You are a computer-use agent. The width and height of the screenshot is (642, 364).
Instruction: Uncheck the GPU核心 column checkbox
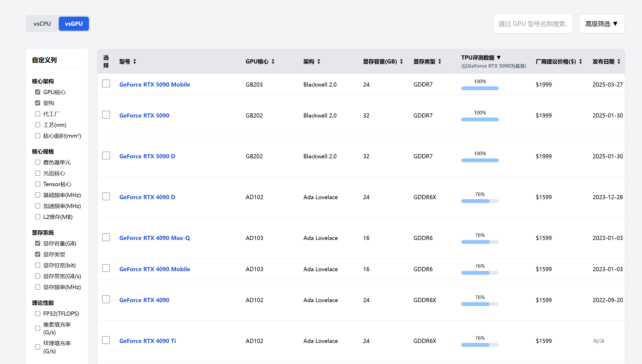click(x=38, y=92)
